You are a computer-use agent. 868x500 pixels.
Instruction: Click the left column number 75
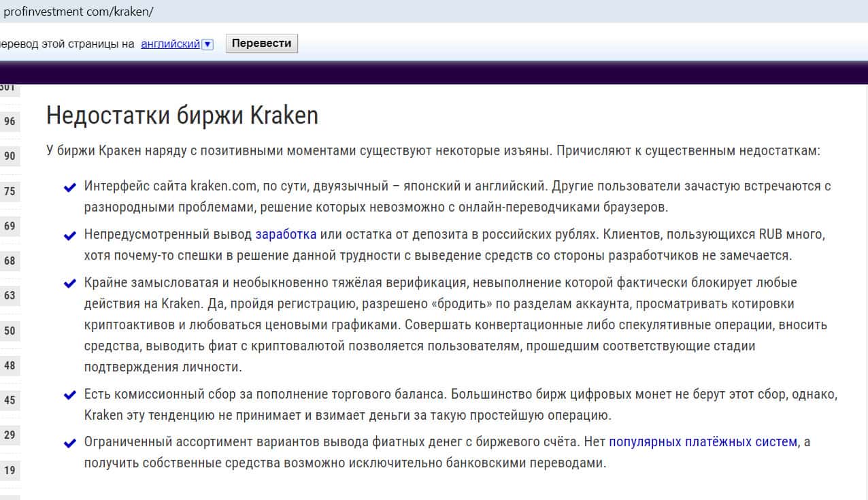[10, 191]
